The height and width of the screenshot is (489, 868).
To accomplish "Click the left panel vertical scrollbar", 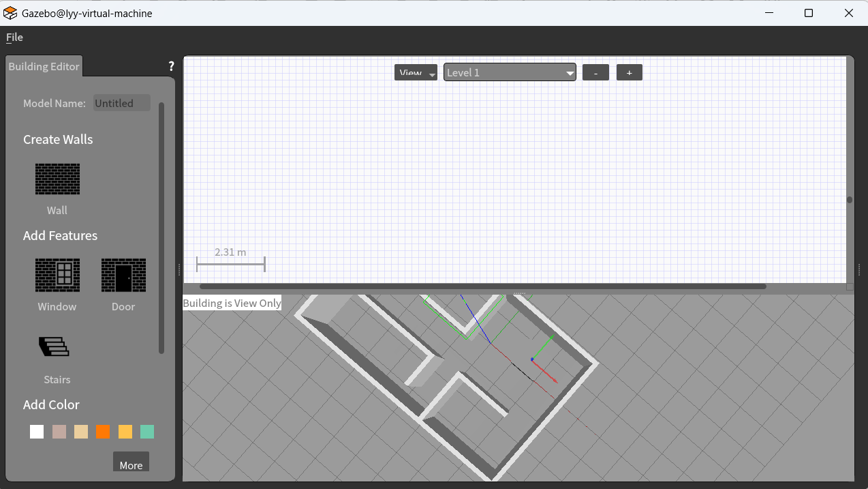I will pos(161,228).
